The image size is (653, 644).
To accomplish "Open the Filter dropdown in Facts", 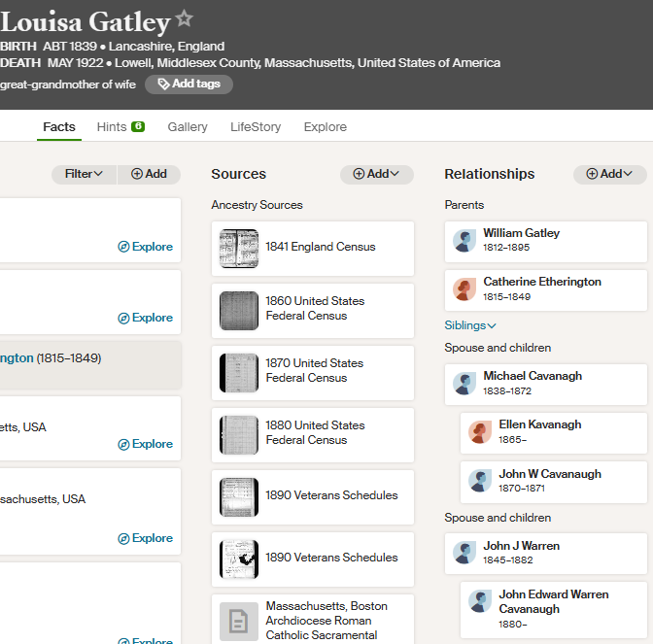I will point(84,174).
